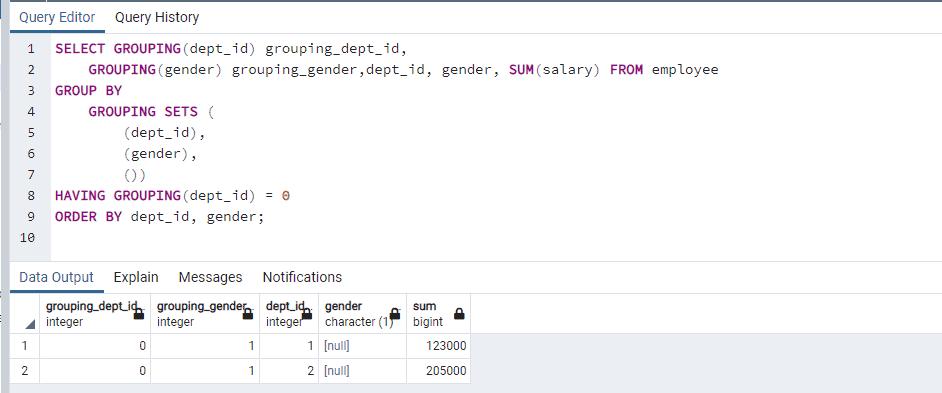Switch to the Query History tab
The width and height of the screenshot is (942, 393).
157,17
